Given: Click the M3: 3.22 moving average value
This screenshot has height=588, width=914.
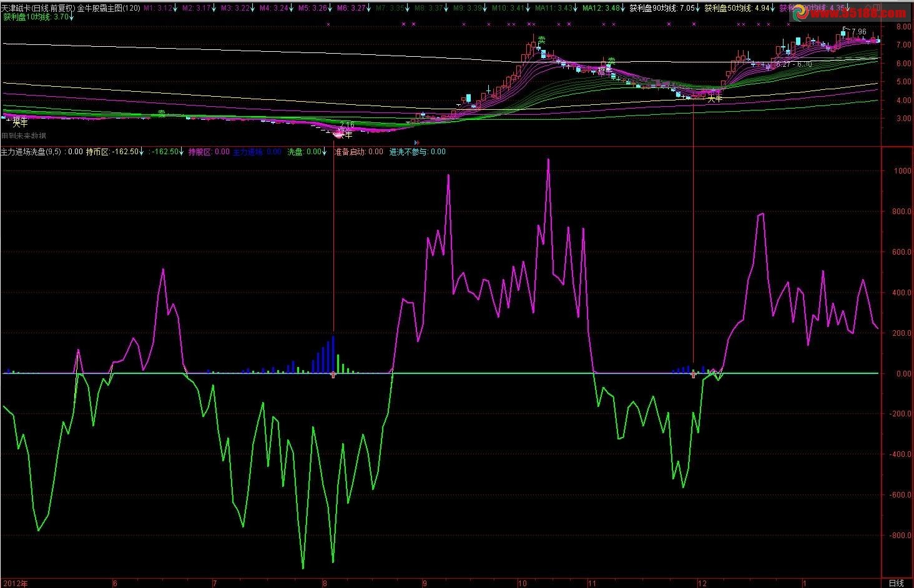Looking at the screenshot, I should point(235,9).
